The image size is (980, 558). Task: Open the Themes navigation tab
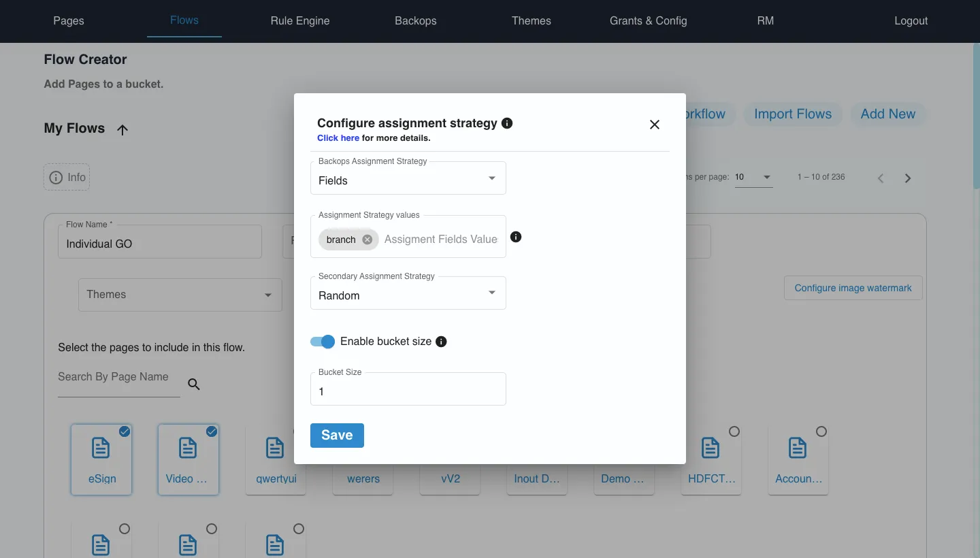[532, 20]
